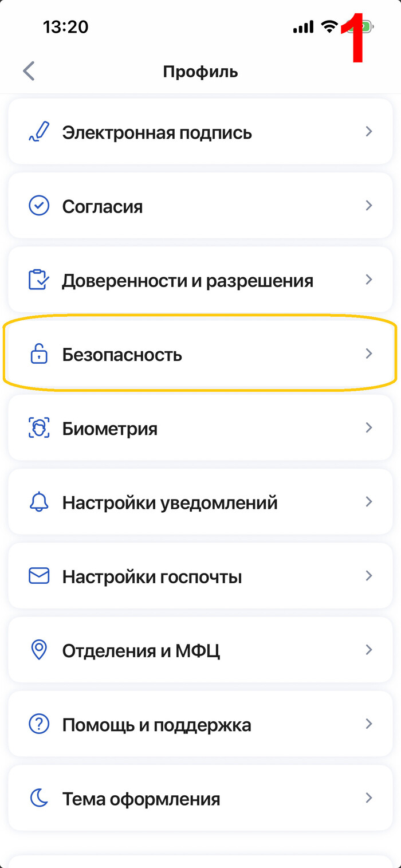The height and width of the screenshot is (868, 401).
Task: Open Отделения и МФЦ chevron
Action: 369,650
